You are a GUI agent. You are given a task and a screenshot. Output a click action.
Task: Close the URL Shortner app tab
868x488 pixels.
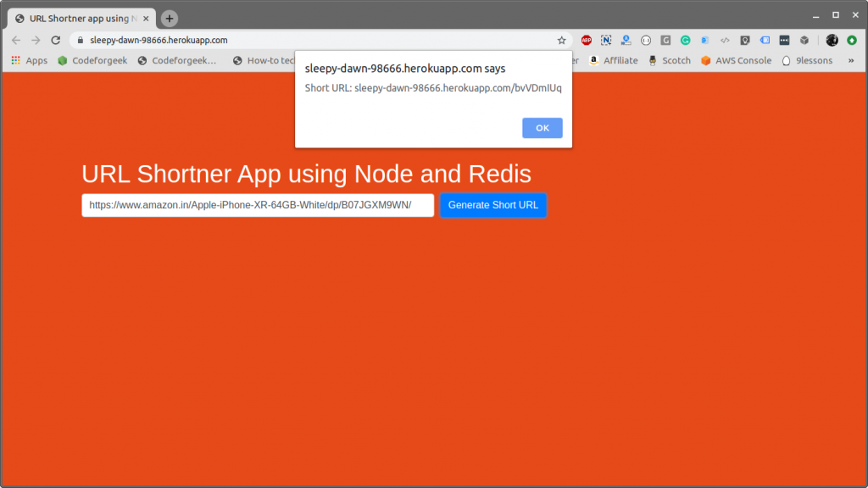coord(146,19)
